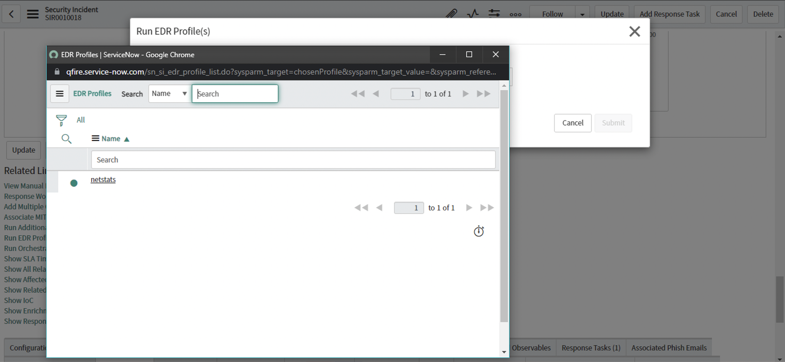The height and width of the screenshot is (362, 785).
Task: Toggle the activity stream icon
Action: point(473,14)
